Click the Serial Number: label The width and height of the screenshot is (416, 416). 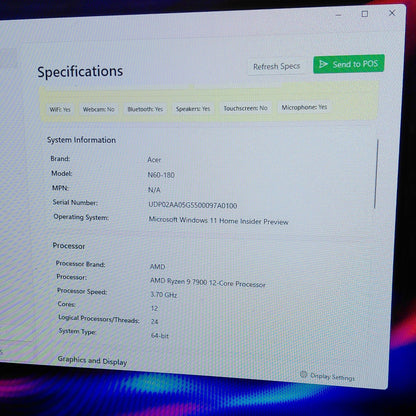pos(75,202)
